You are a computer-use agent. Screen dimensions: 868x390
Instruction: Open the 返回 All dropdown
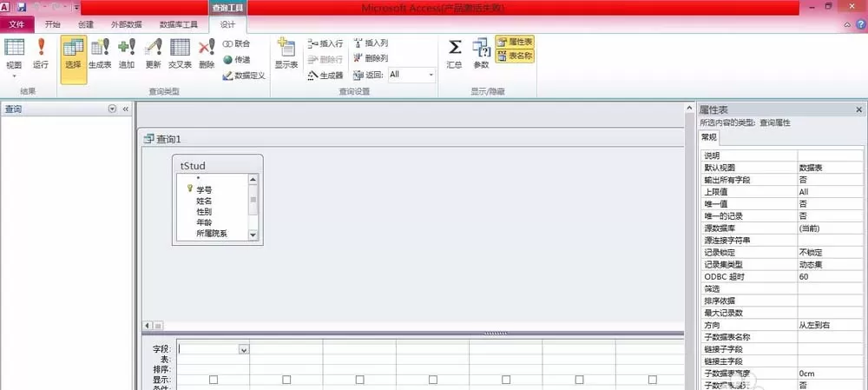pyautogui.click(x=431, y=74)
